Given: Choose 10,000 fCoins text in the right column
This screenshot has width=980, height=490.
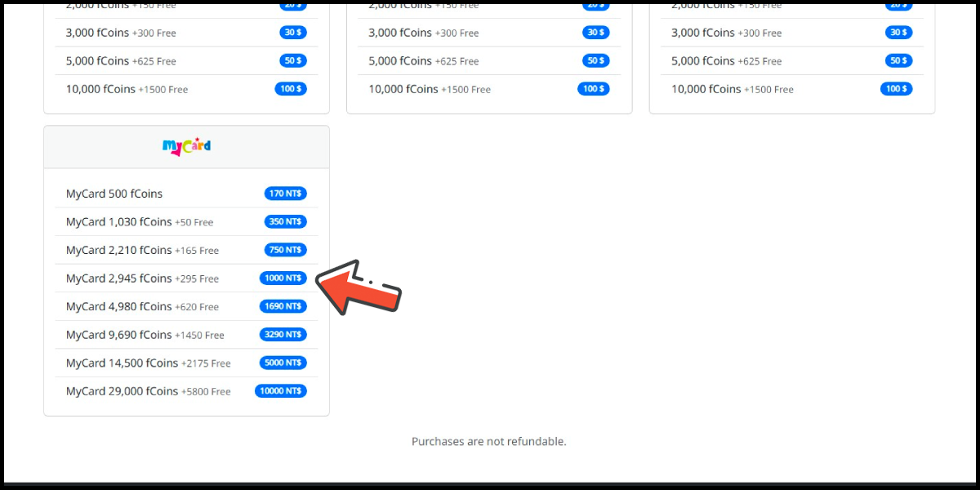Looking at the screenshot, I should coord(706,89).
